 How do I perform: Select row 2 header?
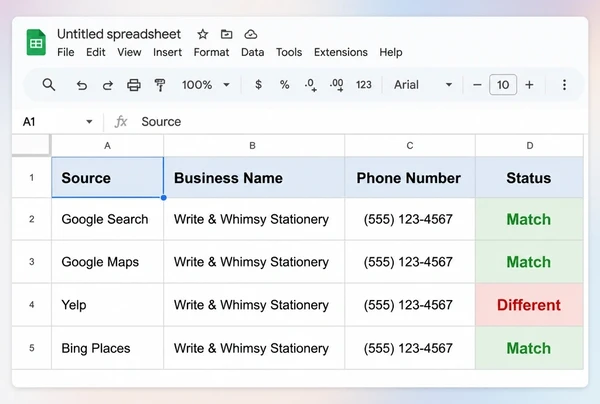[32, 219]
